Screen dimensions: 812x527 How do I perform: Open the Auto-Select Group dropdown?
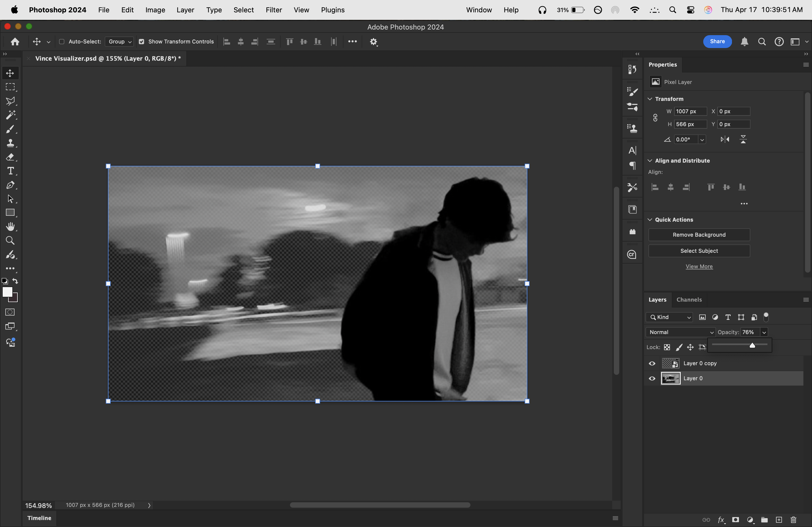tap(120, 42)
